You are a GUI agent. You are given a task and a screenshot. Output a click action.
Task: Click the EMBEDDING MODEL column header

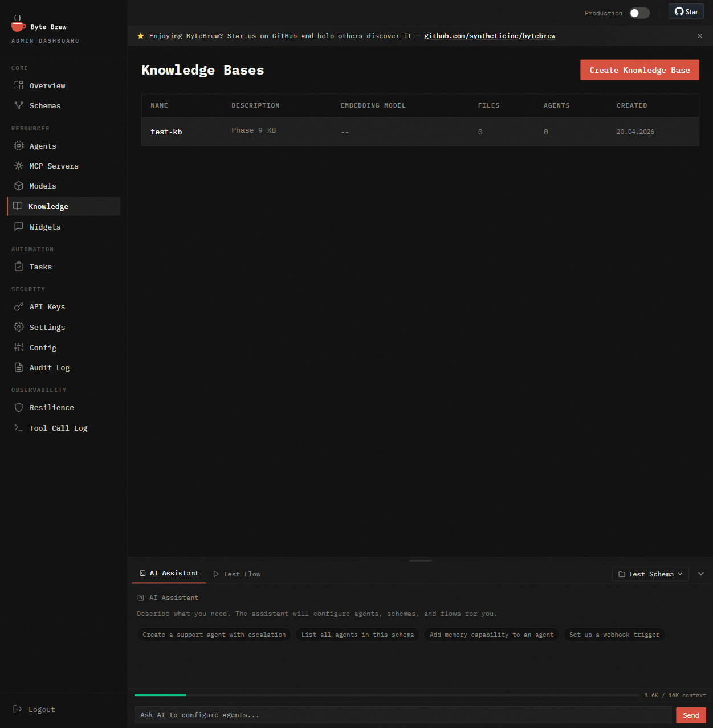(373, 105)
